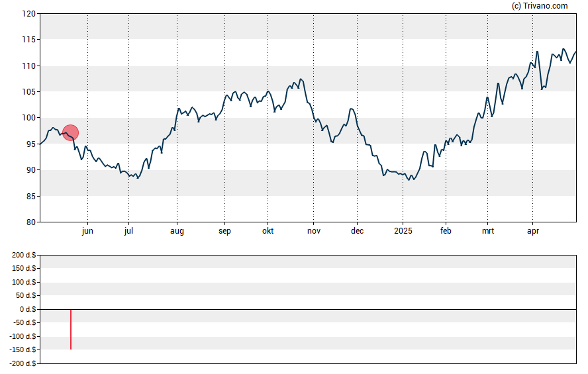The image size is (588, 374).
Task: Select the 'jul' month label on x-axis
Action: pyautogui.click(x=128, y=231)
